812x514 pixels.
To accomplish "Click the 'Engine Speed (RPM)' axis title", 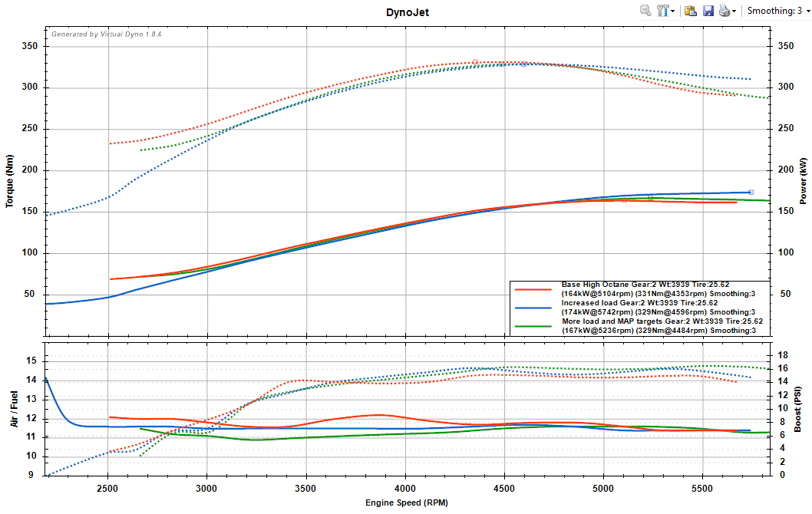I will tap(407, 502).
